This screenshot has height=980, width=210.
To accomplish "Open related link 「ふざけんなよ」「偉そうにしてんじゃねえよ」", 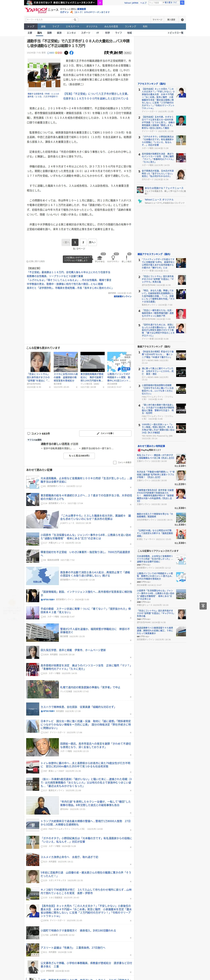I will point(69,280).
